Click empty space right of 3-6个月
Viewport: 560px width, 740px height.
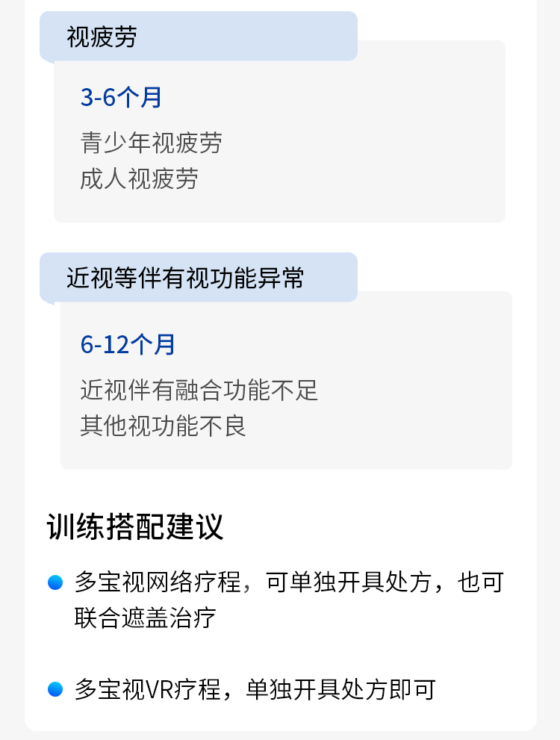[x=336, y=97]
